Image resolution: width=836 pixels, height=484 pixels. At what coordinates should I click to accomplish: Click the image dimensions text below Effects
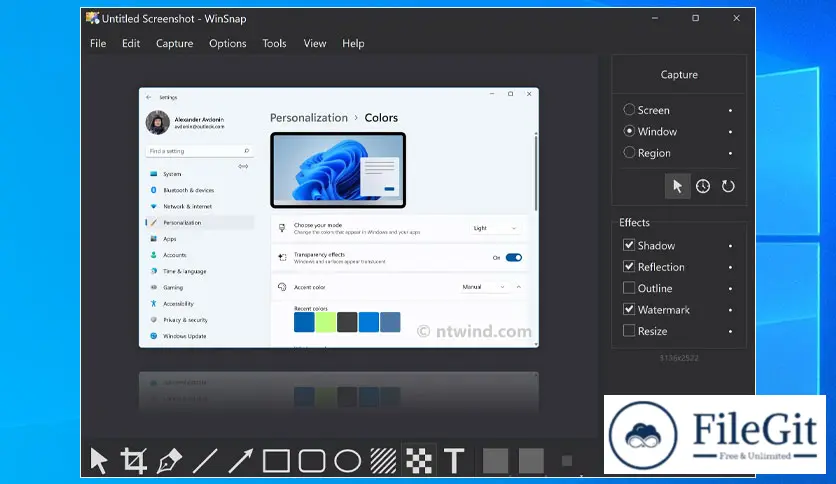pyautogui.click(x=679, y=358)
